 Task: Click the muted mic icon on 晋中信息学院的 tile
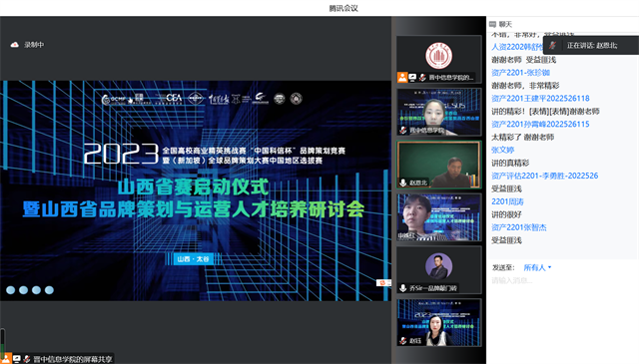(422, 78)
